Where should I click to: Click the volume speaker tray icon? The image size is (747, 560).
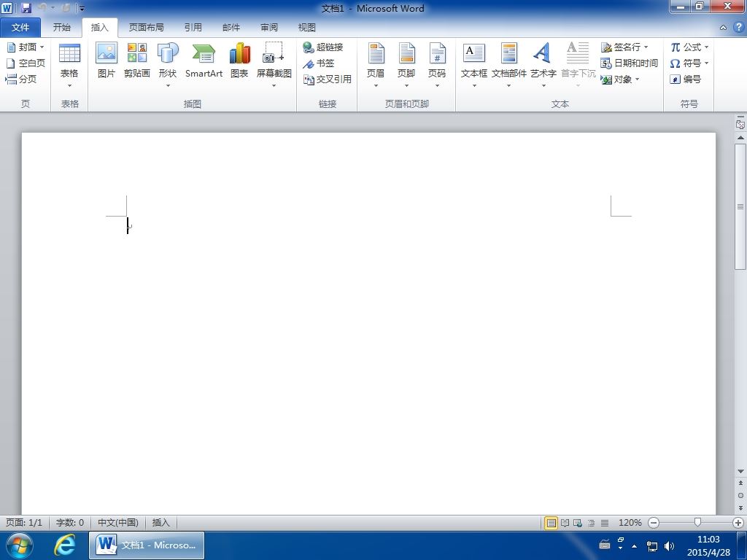[x=669, y=545]
